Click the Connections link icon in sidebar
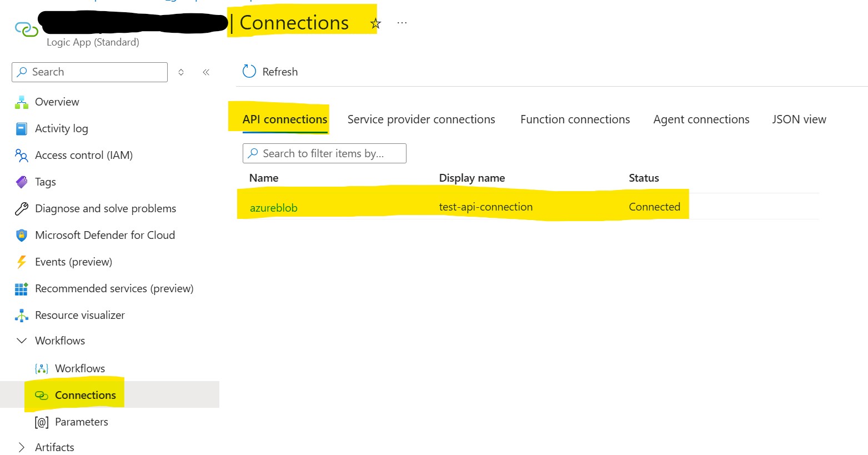The width and height of the screenshot is (868, 455). coord(42,396)
